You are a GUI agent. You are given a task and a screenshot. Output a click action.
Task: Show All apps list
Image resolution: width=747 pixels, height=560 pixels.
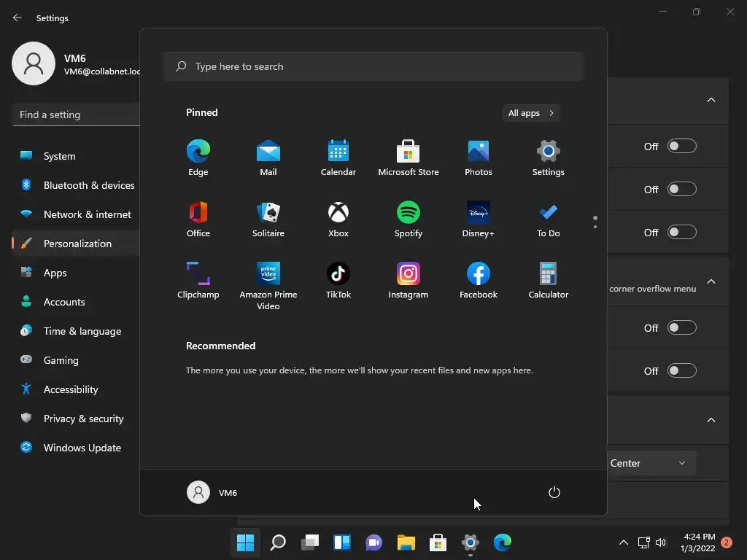click(531, 113)
